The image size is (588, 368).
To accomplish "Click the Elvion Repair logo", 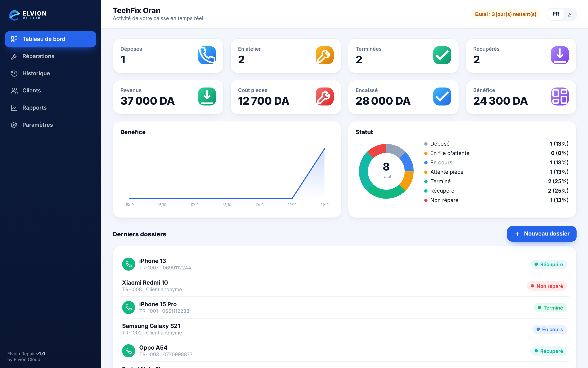I will pyautogui.click(x=28, y=15).
